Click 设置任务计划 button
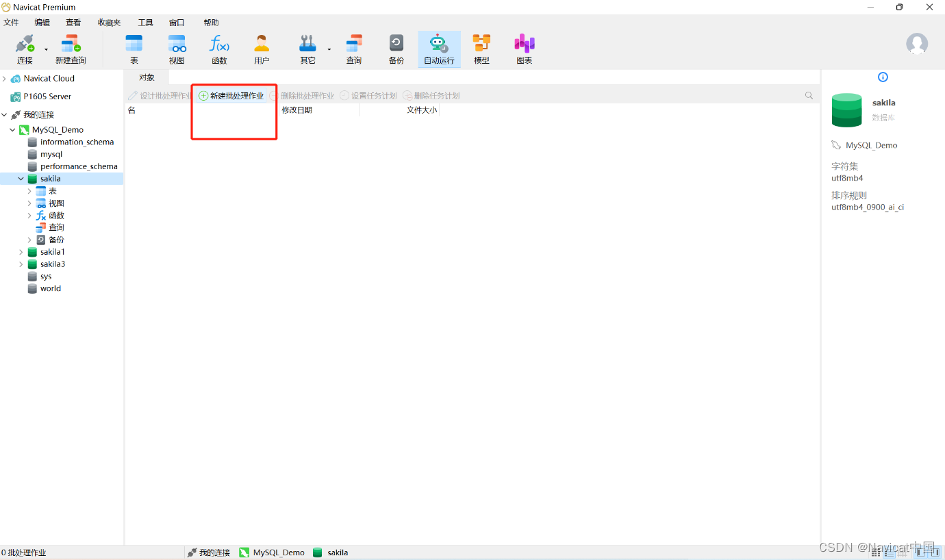The height and width of the screenshot is (560, 945). click(368, 96)
